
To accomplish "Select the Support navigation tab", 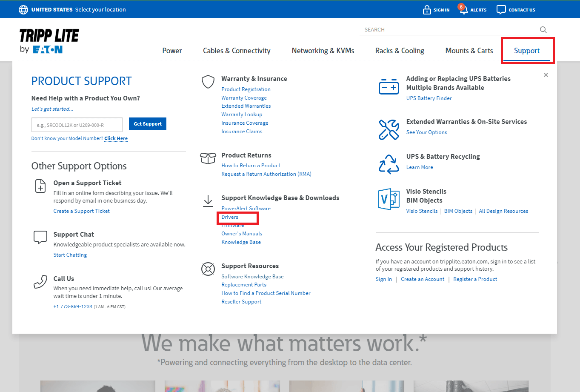I will pos(526,51).
